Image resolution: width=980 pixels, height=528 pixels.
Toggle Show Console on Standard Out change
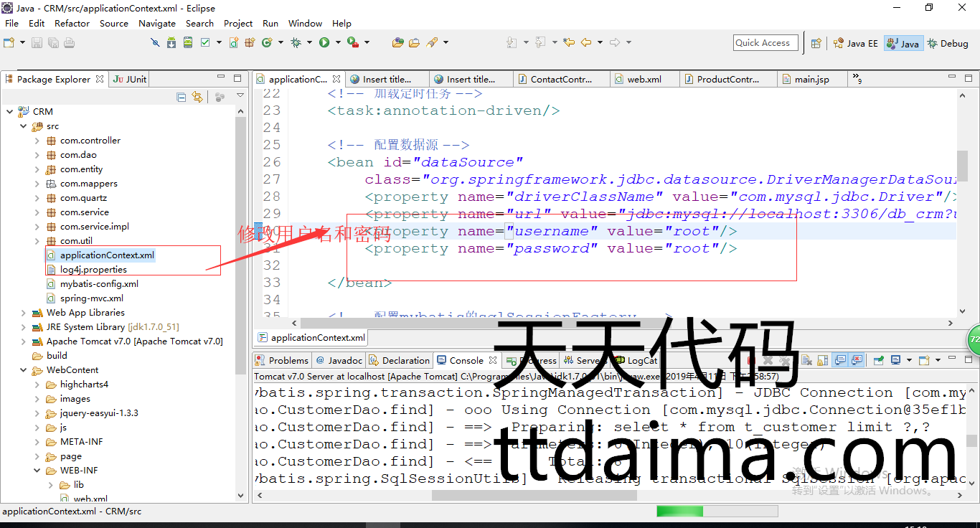point(839,360)
